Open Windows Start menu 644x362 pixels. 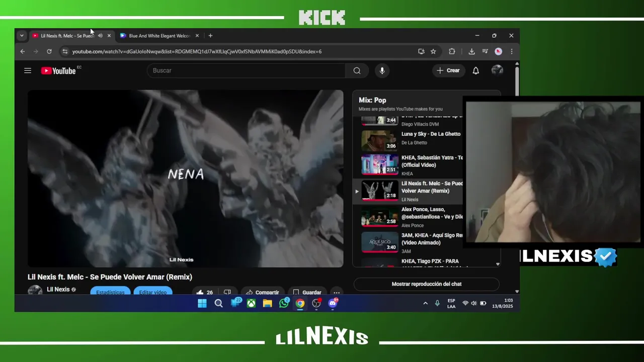[202, 303]
